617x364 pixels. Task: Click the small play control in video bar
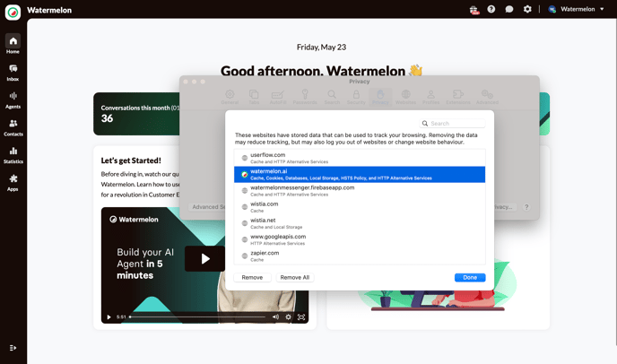(109, 317)
